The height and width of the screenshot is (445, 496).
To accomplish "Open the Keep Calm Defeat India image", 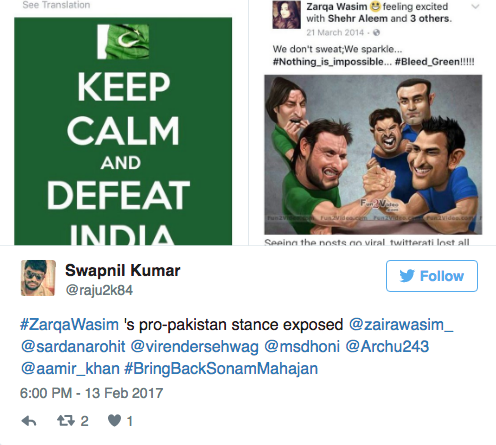I will click(123, 131).
